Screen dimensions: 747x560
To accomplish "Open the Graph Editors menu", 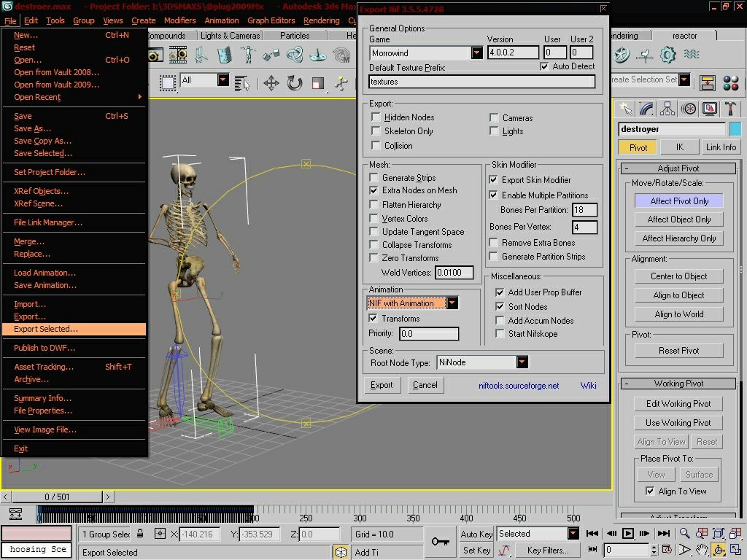I will click(271, 20).
